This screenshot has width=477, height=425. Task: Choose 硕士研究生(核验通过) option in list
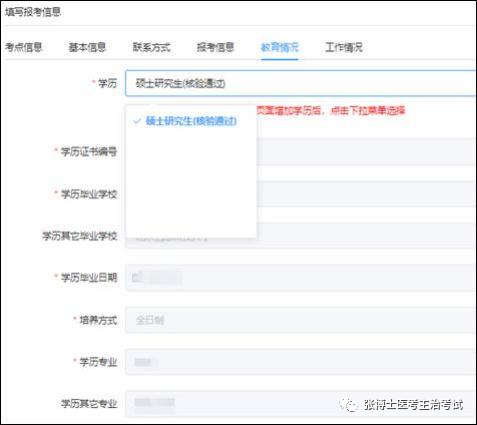click(x=191, y=121)
